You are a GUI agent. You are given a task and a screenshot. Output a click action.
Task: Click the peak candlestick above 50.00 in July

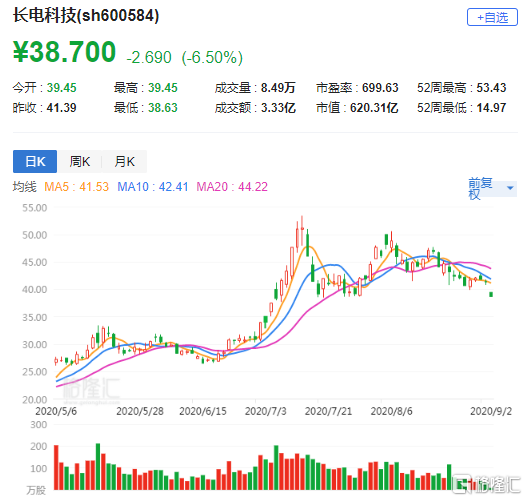click(302, 232)
